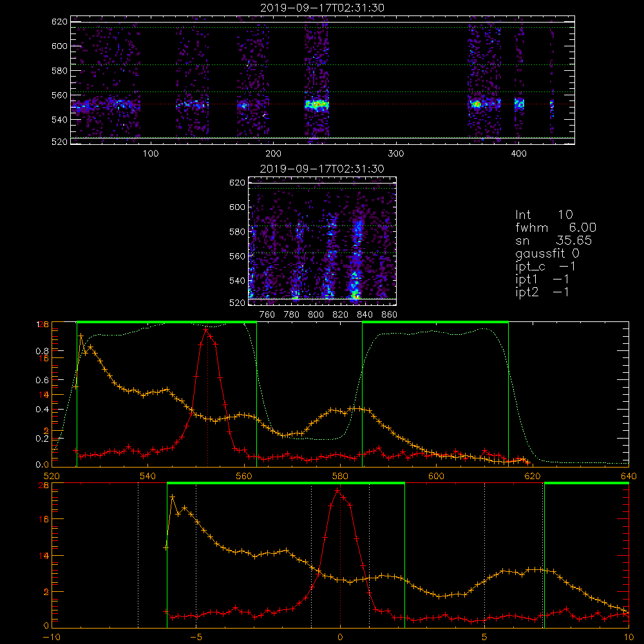The height and width of the screenshot is (644, 644).
Task: Select the 'Int 10' parameter text
Action: (x=544, y=214)
